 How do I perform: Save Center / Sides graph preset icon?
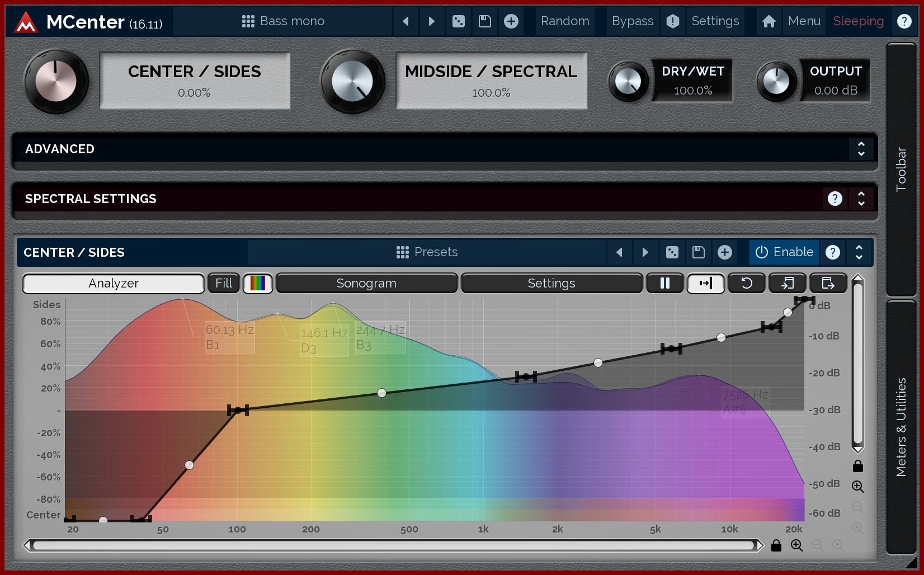(x=698, y=252)
